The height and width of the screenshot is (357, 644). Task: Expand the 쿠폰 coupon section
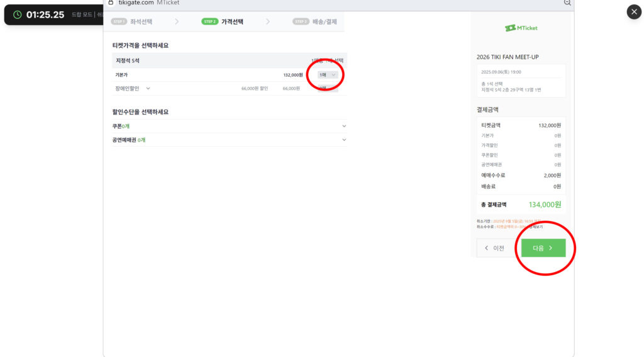click(343, 126)
